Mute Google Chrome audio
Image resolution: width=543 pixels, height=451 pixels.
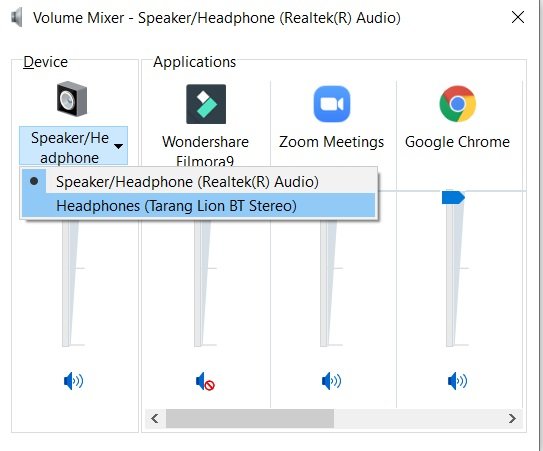click(457, 381)
